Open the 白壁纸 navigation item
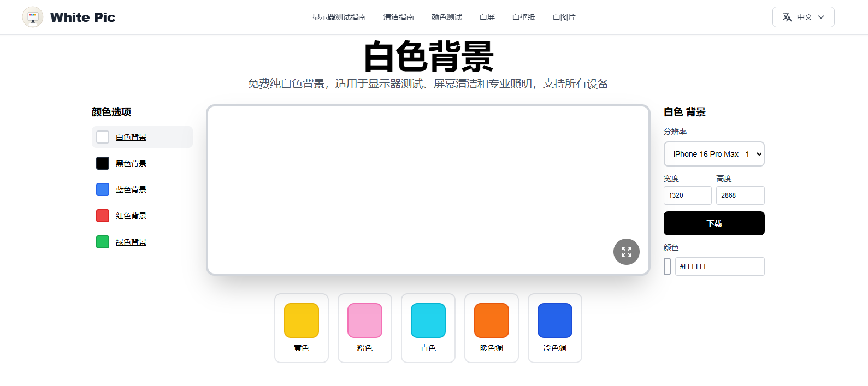868x386 pixels. pyautogui.click(x=523, y=17)
